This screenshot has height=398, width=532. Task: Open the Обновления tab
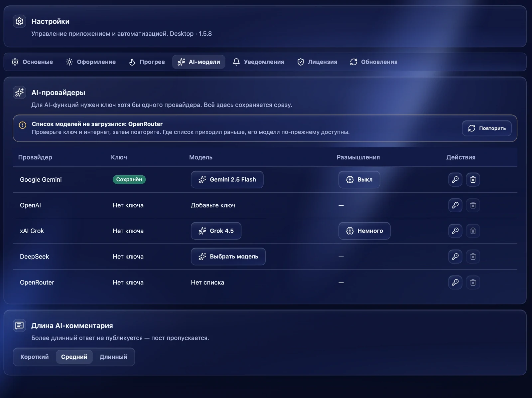click(374, 62)
